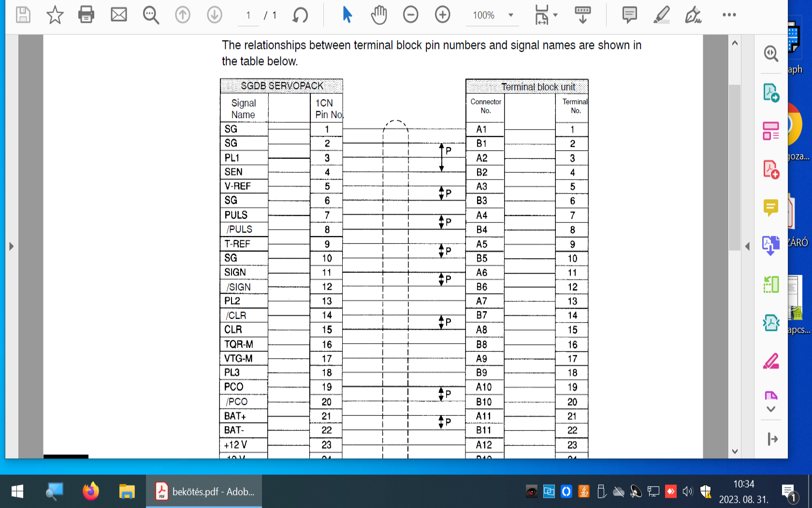
Task: Open the find text magnifier tool
Action: (x=151, y=15)
